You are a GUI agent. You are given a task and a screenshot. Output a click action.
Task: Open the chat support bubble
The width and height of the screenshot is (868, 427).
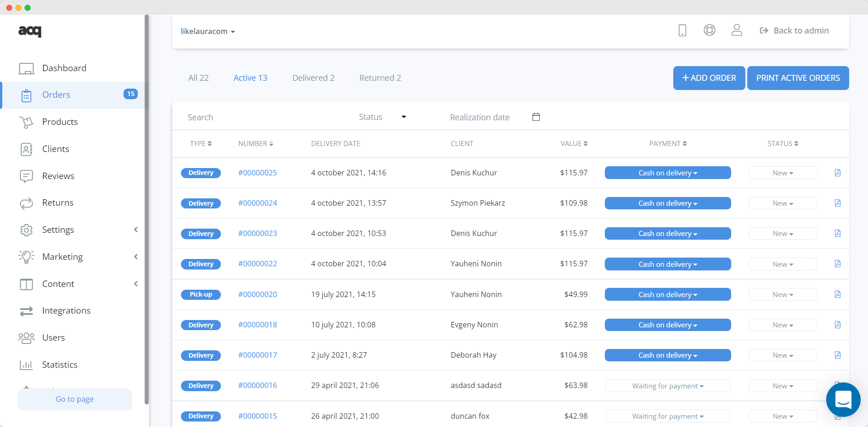tap(843, 399)
